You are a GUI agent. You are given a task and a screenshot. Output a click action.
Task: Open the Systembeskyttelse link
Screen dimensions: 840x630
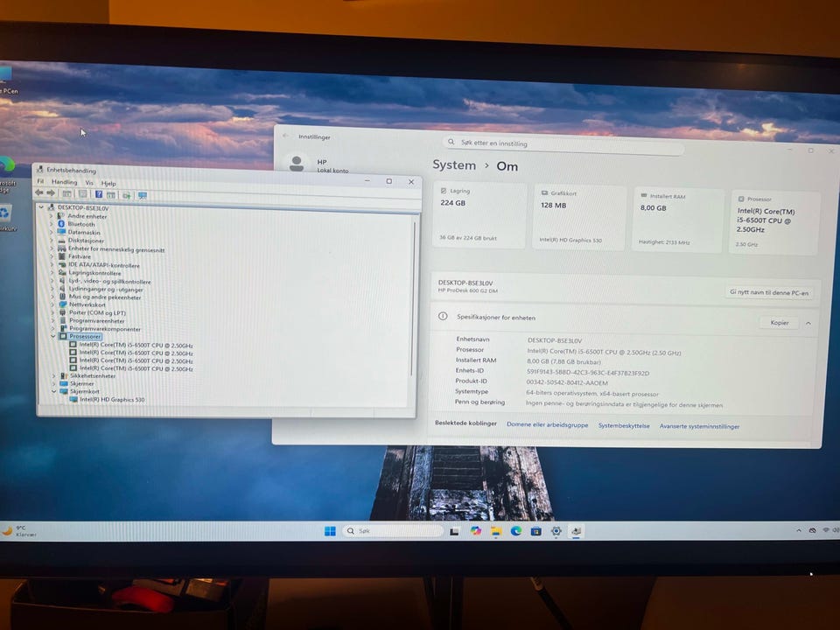click(624, 426)
